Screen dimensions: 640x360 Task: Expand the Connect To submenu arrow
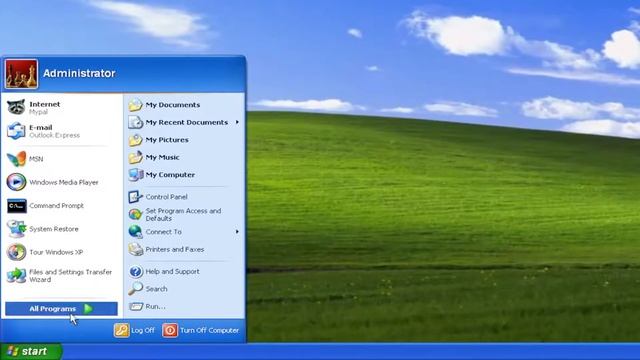(237, 231)
